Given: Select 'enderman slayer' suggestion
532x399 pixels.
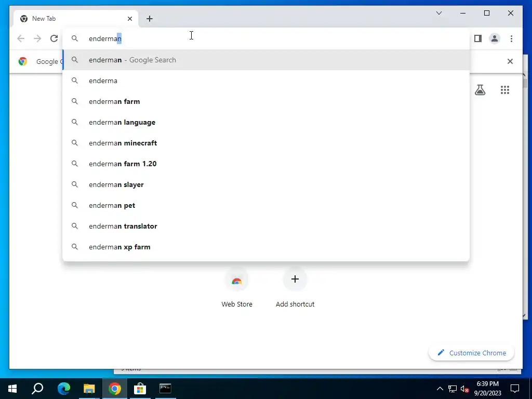Looking at the screenshot, I should point(266,184).
